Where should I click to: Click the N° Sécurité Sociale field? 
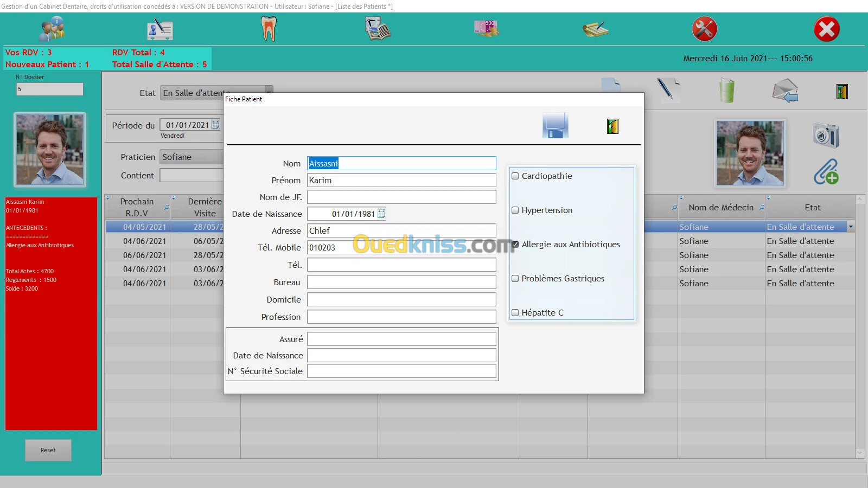coord(401,371)
